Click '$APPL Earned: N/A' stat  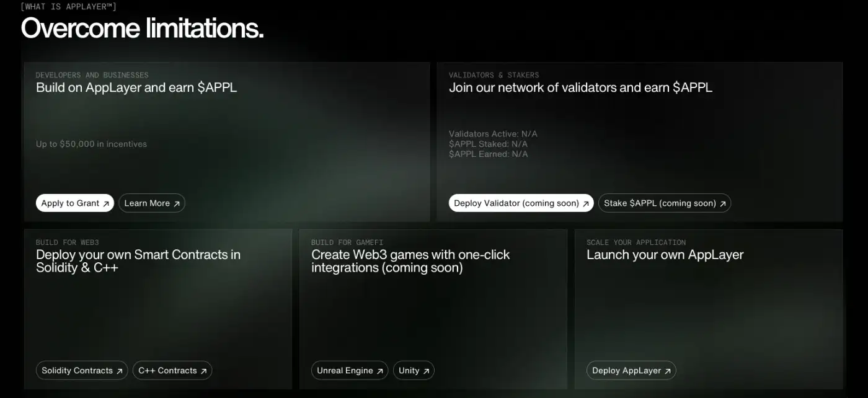pos(489,154)
